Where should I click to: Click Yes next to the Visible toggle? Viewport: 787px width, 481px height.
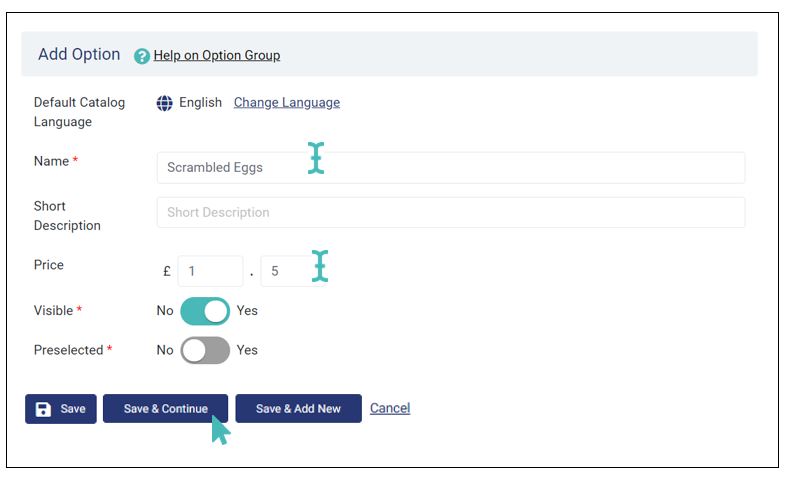point(247,311)
